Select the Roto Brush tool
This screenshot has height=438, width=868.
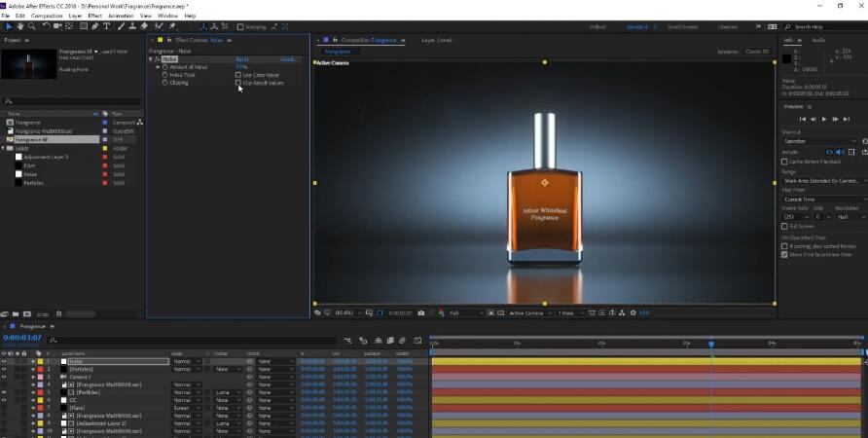point(159,26)
